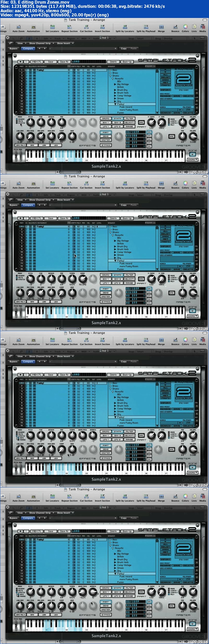Viewport: 209px width, 644px height.
Task: Click TEMPO knob showing 100% in 00:02:38 frame
Action: pyautogui.click(x=72, y=279)
